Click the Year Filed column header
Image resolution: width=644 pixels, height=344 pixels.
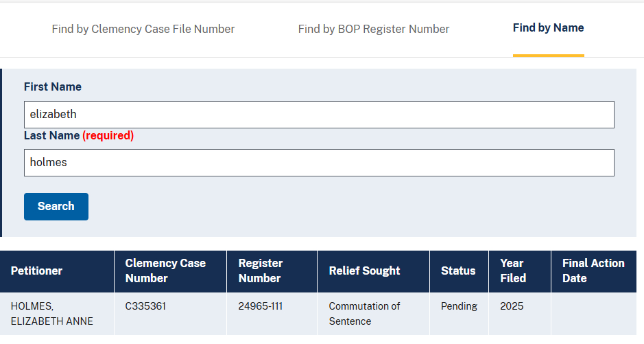pyautogui.click(x=512, y=271)
